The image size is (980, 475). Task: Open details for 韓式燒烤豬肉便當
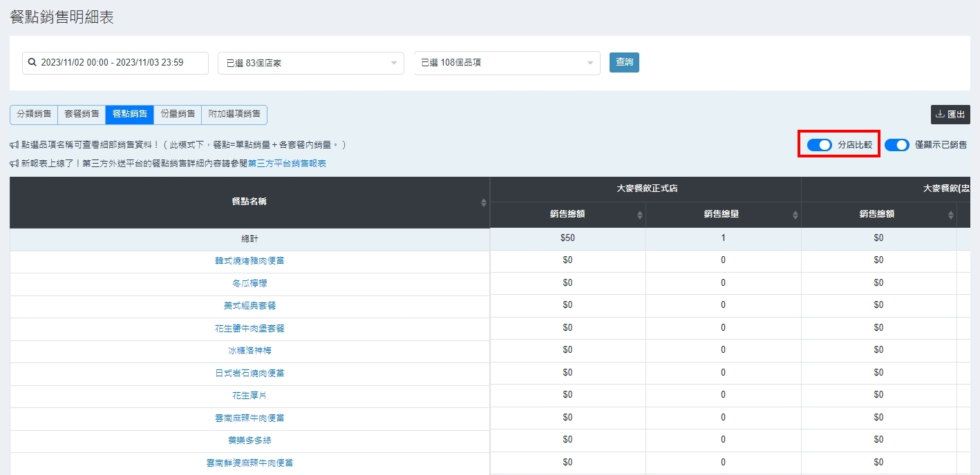[249, 261]
